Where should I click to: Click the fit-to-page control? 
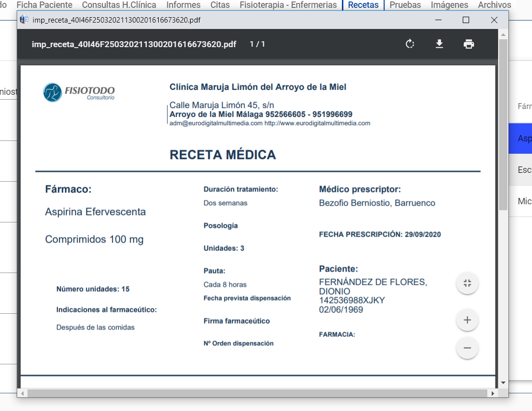(467, 283)
